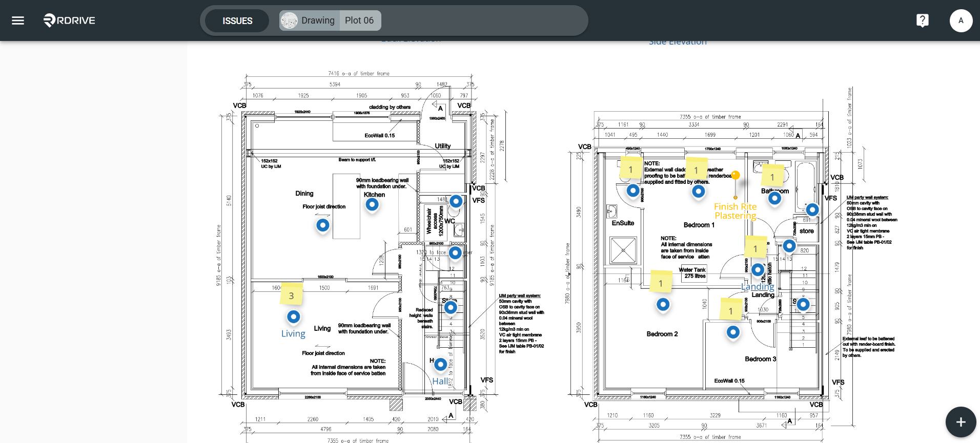Click the 'Finish Rite Plastering' orange label
The image size is (980, 443).
pos(736,211)
